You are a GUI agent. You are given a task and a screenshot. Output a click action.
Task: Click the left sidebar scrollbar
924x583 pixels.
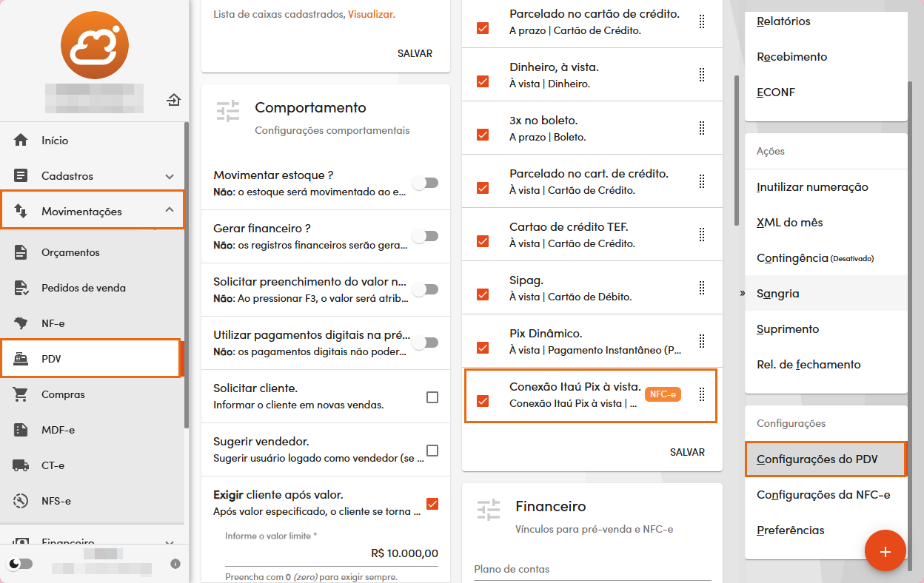pos(187,275)
